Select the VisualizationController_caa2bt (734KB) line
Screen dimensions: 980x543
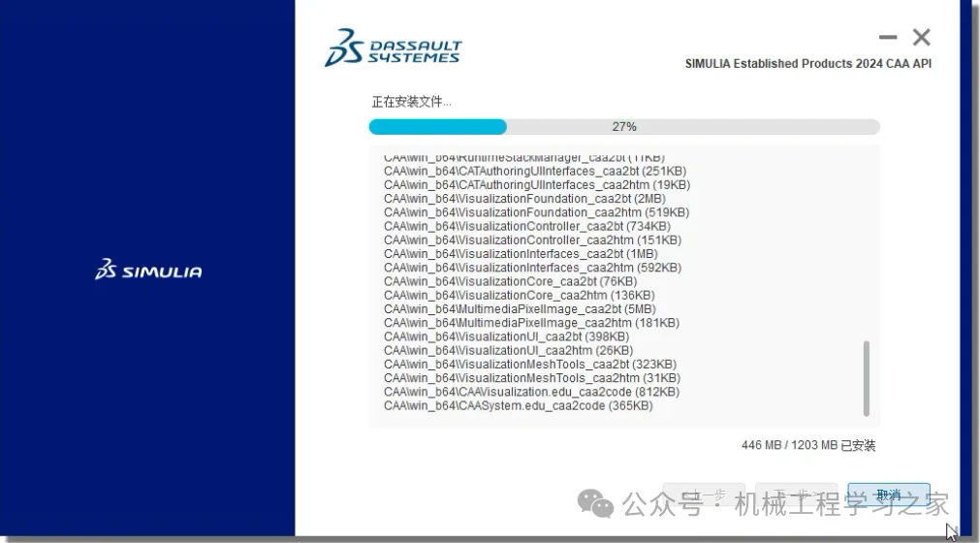point(527,226)
